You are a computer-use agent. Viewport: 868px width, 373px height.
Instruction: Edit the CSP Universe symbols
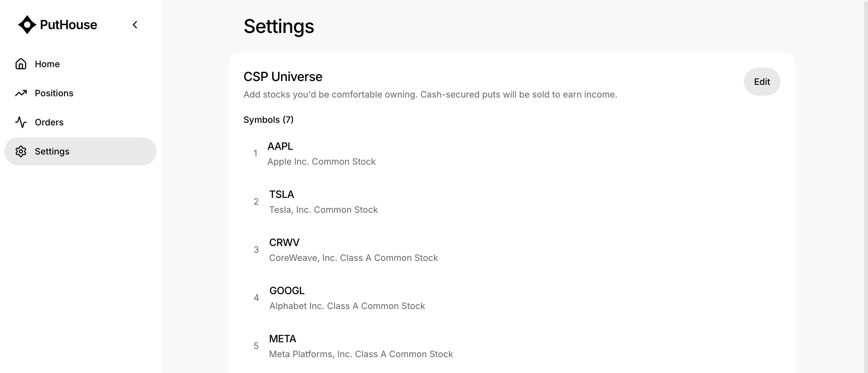(762, 82)
